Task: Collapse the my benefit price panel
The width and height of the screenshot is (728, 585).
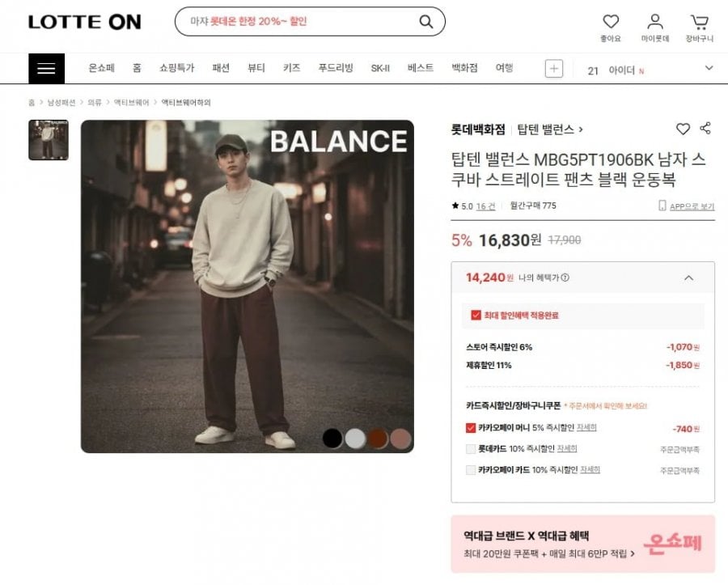Action: (688, 278)
